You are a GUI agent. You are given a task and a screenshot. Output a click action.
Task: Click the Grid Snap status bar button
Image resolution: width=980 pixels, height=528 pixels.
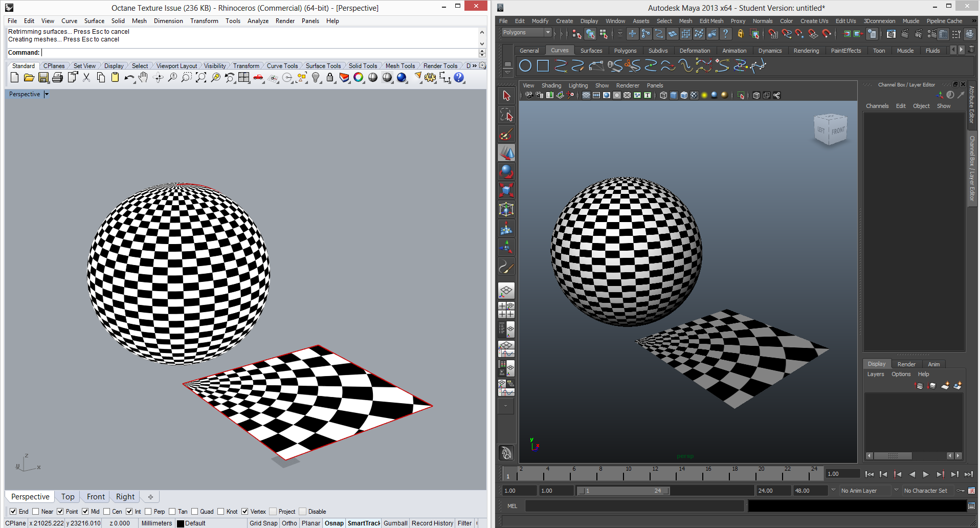pyautogui.click(x=263, y=523)
